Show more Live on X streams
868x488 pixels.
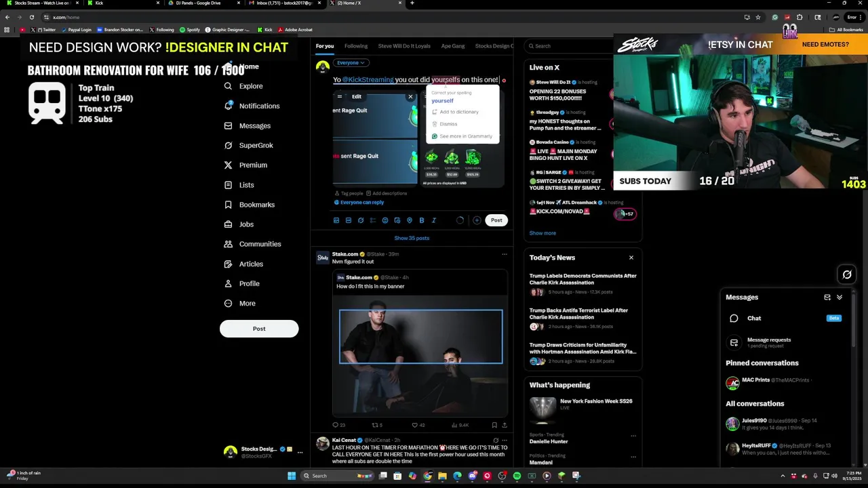(542, 233)
